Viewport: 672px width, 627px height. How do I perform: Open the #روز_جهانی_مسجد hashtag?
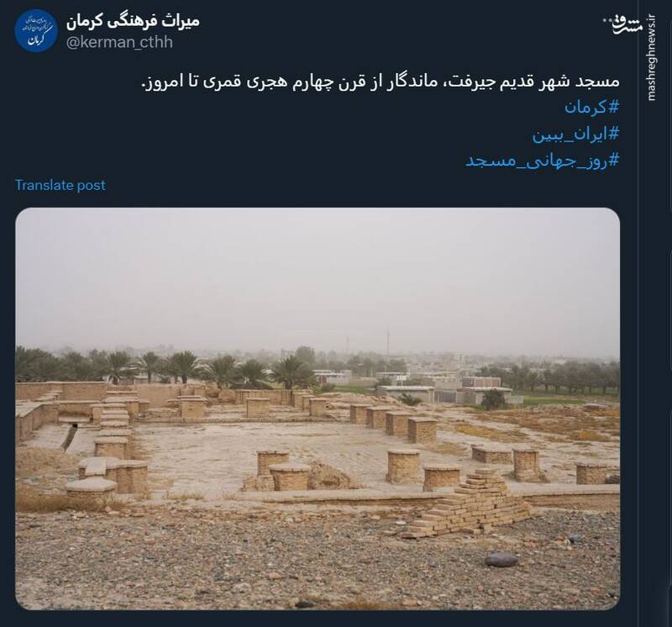[542, 161]
